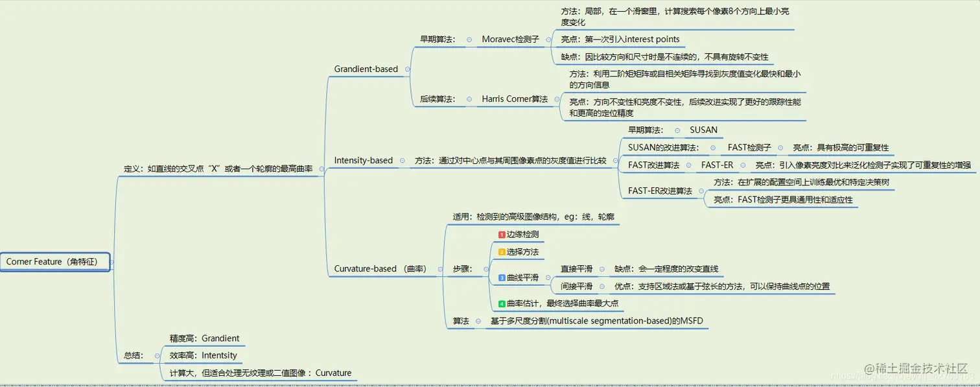This screenshot has width=980, height=387.
Task: Collapse the Curvature-based（曲率）branch circle
Action: [441, 268]
